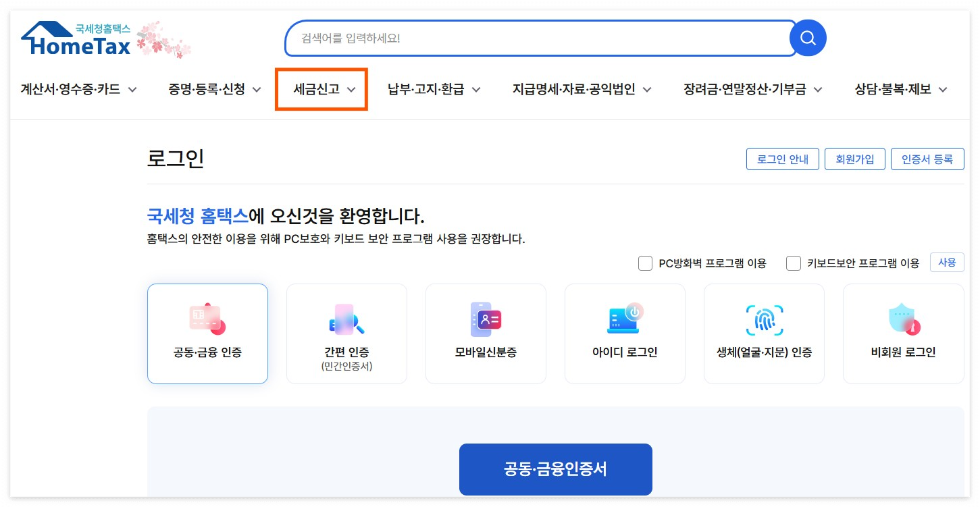Click the 비회원 로그인 label text

pos(903,352)
